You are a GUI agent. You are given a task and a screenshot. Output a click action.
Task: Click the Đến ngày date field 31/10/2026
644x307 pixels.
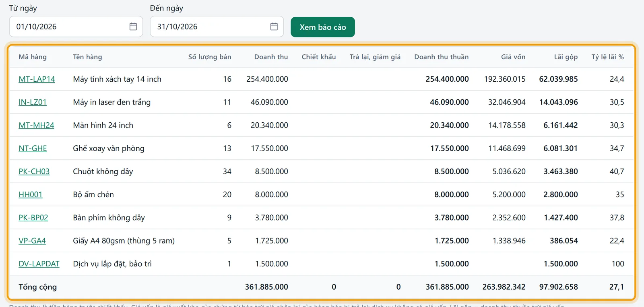(217, 27)
